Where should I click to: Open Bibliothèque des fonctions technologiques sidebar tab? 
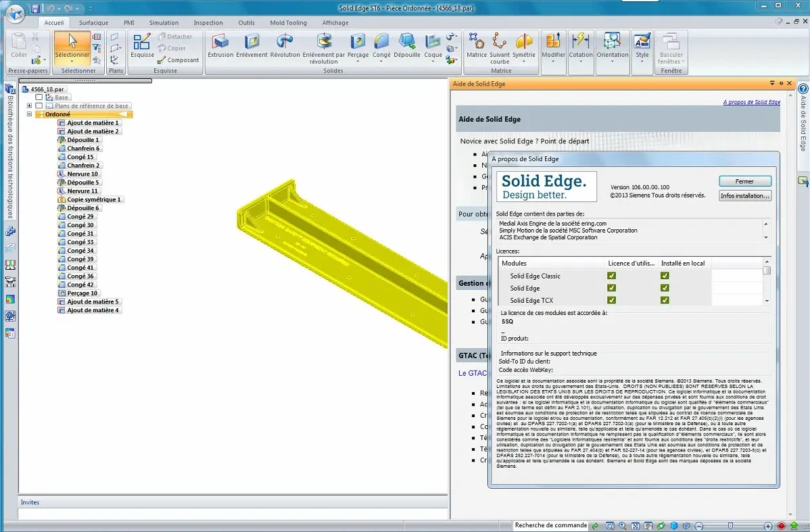[10, 150]
